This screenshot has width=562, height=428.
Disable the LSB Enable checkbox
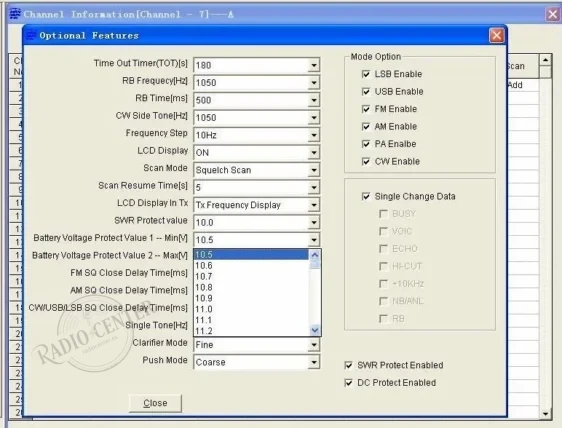pyautogui.click(x=366, y=74)
